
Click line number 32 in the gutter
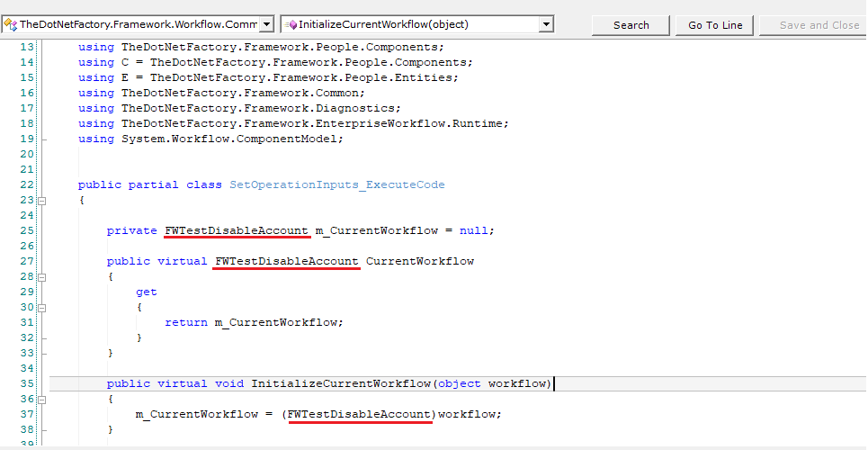pos(27,337)
